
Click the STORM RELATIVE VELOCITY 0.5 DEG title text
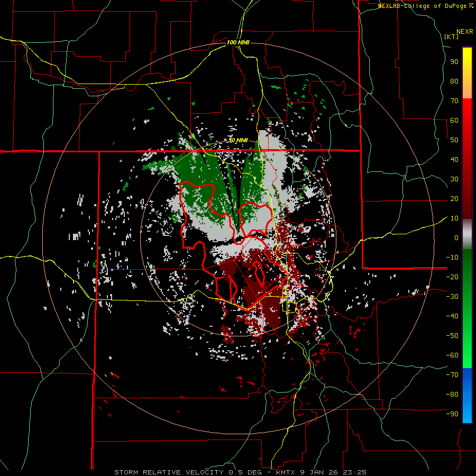[x=189, y=472]
